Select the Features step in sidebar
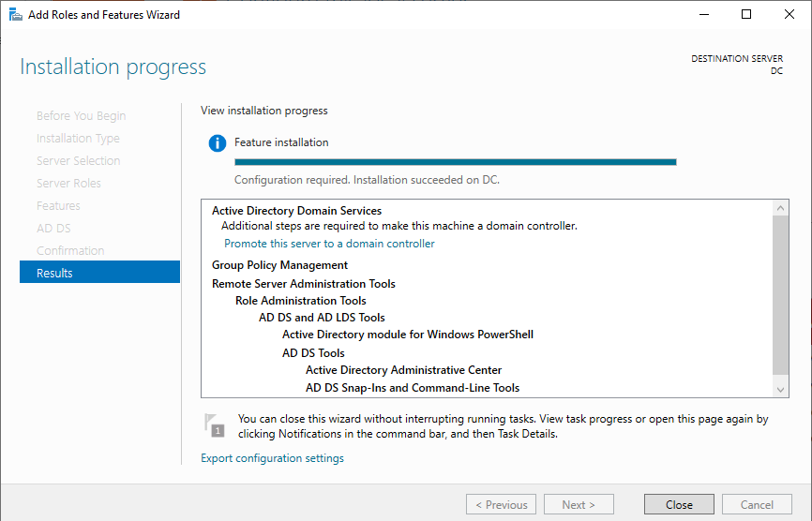This screenshot has height=521, width=812. (x=58, y=206)
